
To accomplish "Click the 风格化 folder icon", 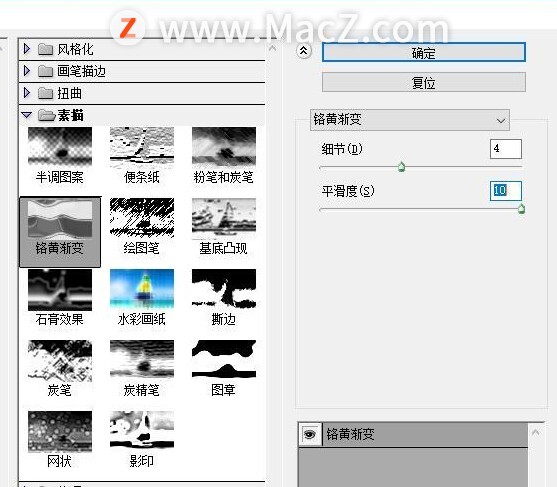I will (45, 49).
